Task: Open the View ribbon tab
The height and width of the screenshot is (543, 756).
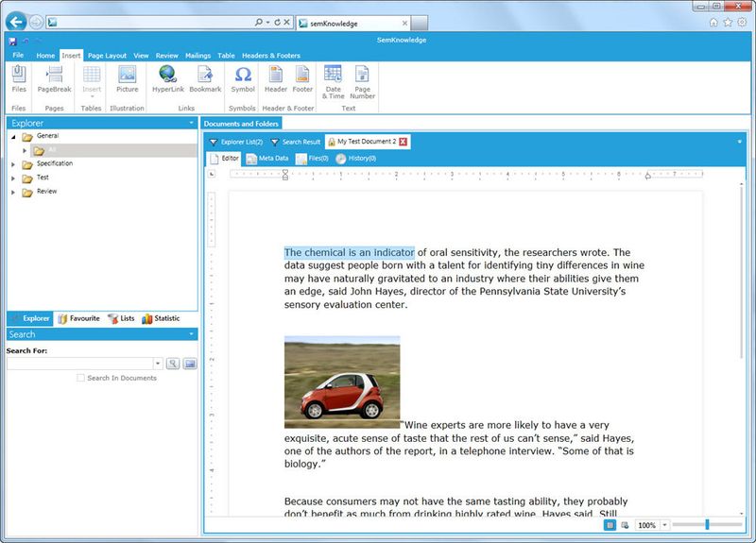Action: [141, 56]
